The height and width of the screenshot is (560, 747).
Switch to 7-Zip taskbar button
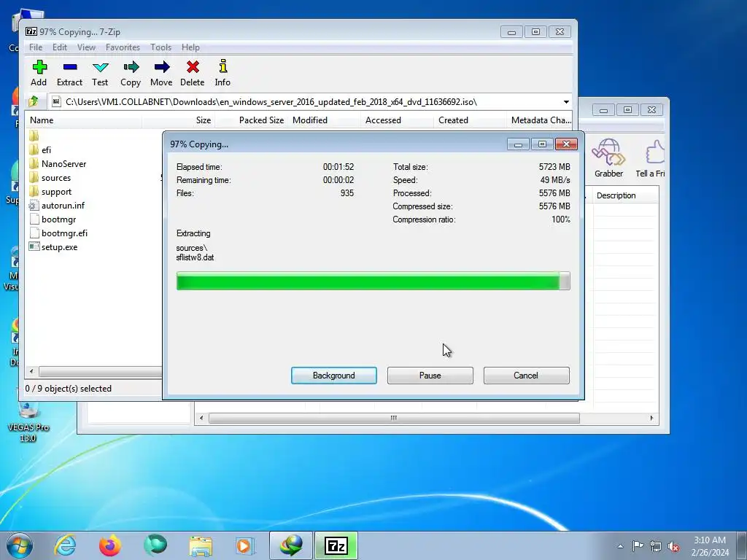click(x=336, y=545)
